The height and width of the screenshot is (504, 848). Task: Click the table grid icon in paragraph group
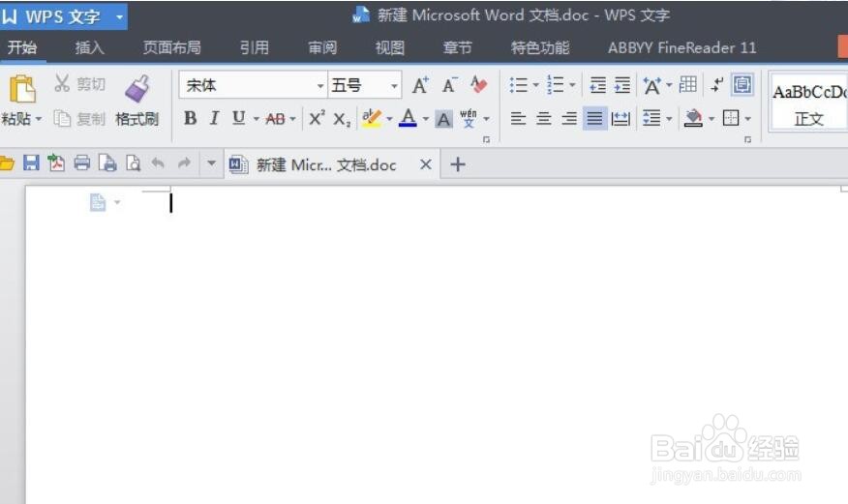point(688,84)
